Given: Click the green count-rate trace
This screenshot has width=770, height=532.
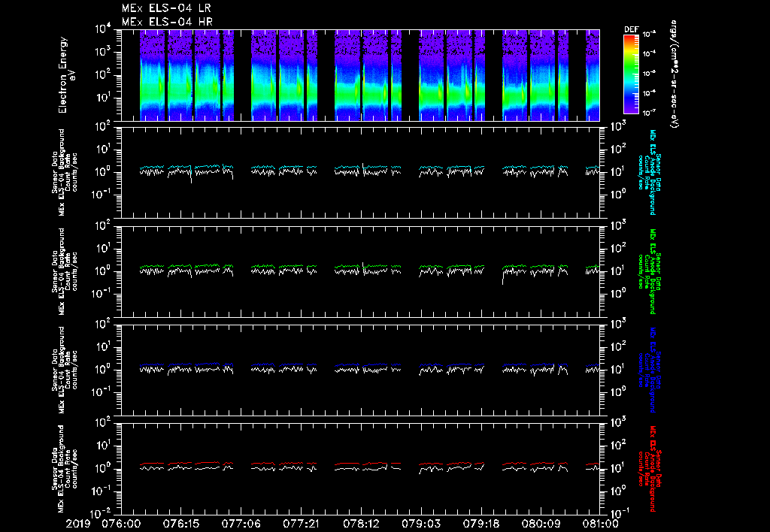Looking at the screenshot, I should (368, 266).
